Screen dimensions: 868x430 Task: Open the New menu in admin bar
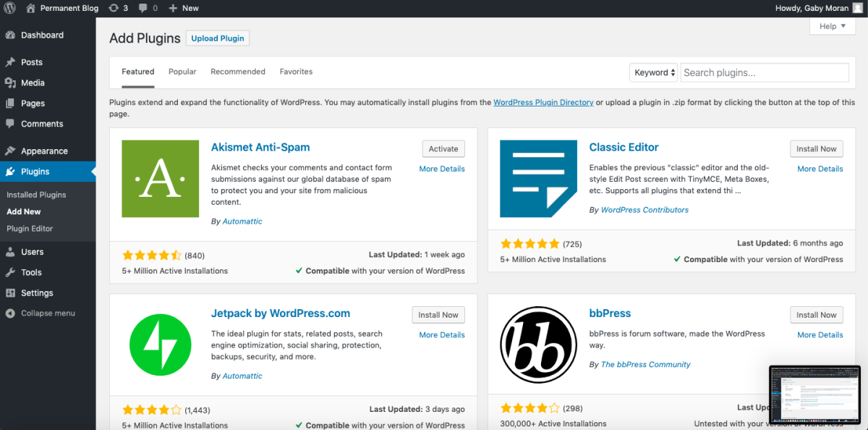[182, 8]
